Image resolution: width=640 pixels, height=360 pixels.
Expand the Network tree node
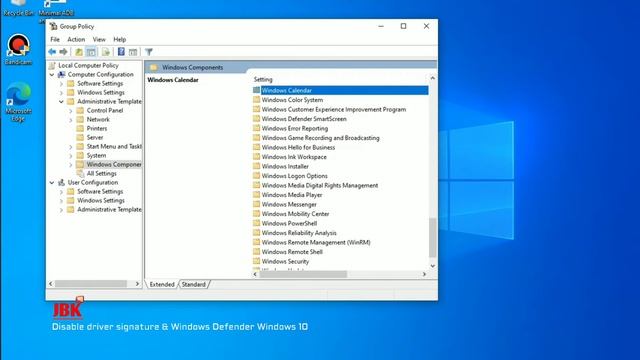[71, 120]
